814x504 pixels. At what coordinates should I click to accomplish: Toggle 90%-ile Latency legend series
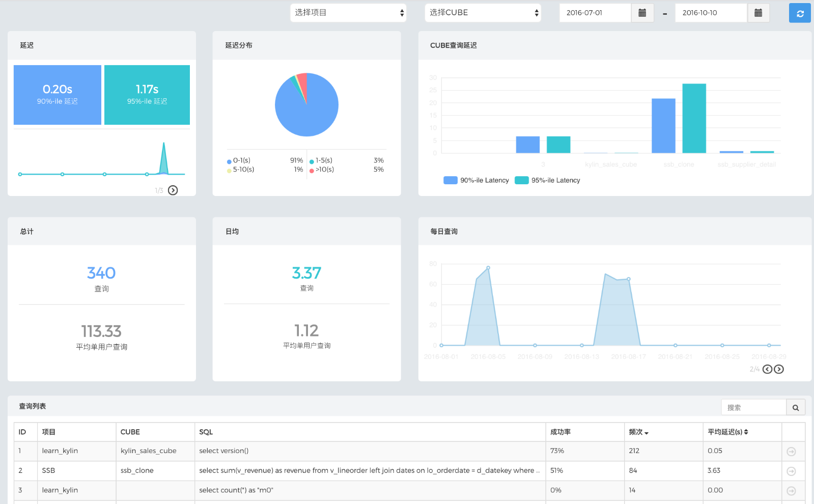click(476, 180)
